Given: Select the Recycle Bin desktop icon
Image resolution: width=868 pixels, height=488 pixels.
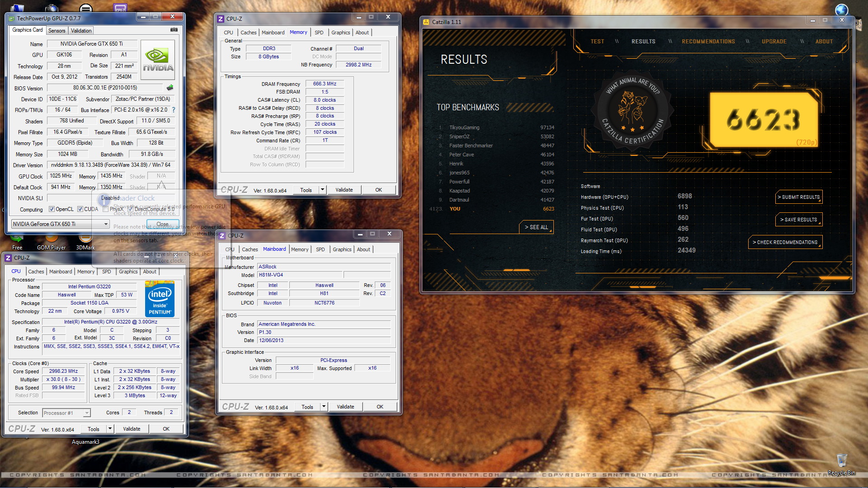Looking at the screenshot, I should (x=841, y=465).
